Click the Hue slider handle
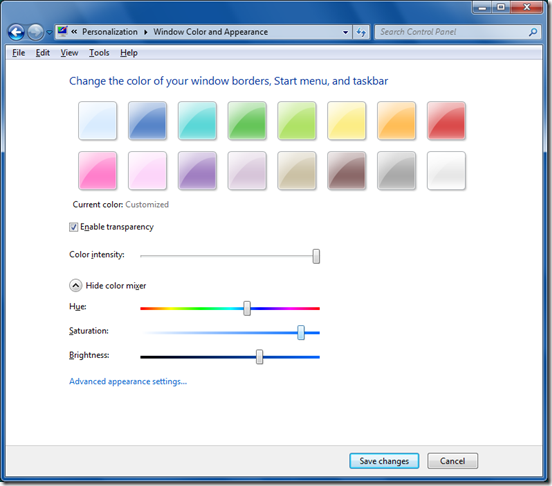This screenshot has height=486, width=552. coord(247,308)
